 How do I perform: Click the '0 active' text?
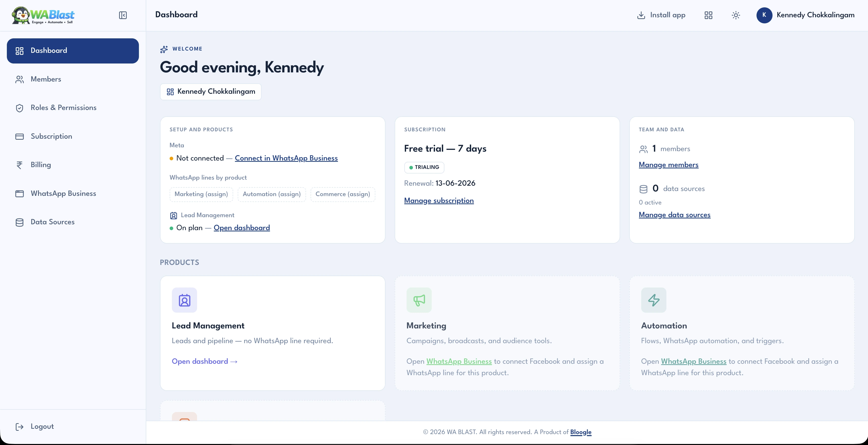(x=650, y=203)
